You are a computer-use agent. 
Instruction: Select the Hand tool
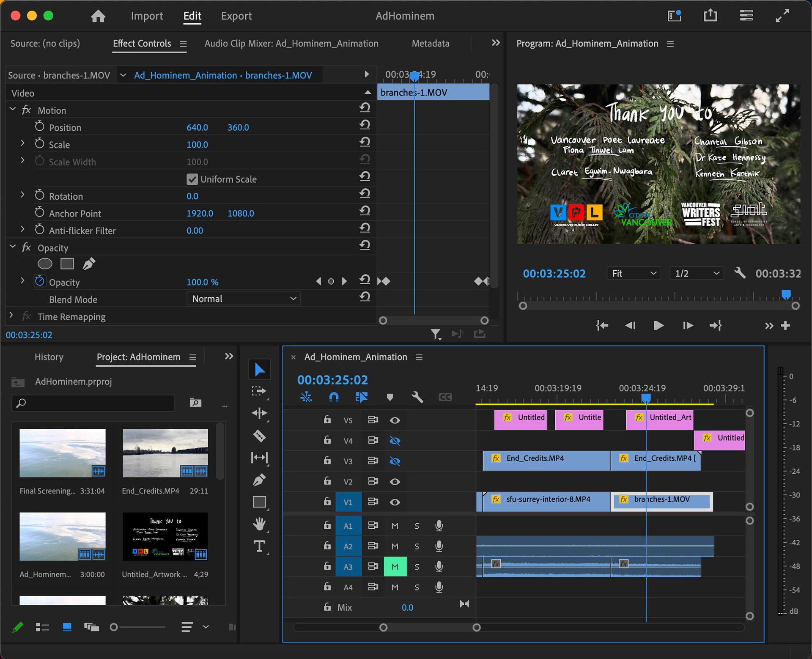pyautogui.click(x=259, y=524)
